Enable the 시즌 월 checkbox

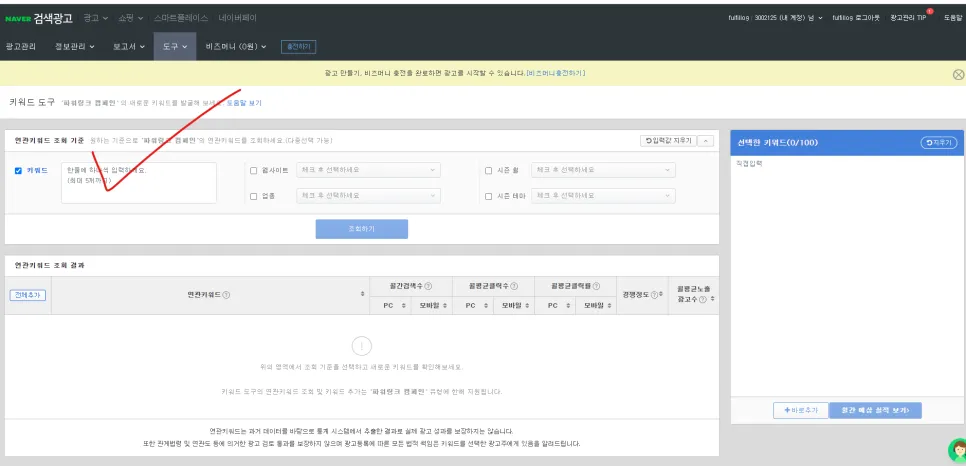(489, 171)
